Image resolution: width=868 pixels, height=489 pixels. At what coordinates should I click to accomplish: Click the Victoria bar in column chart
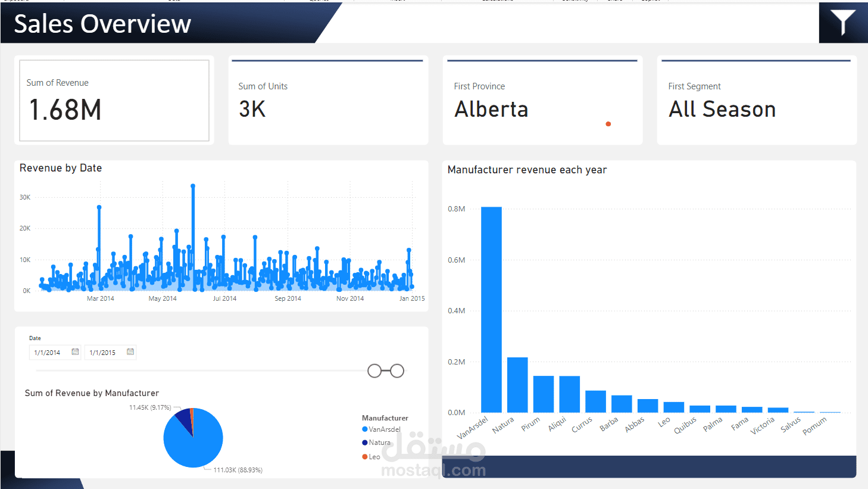(x=778, y=410)
